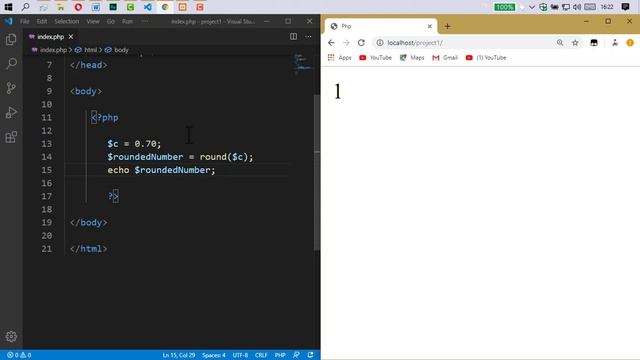Screen dimensions: 640x360
Task: Open the View menu
Action: pos(93,21)
